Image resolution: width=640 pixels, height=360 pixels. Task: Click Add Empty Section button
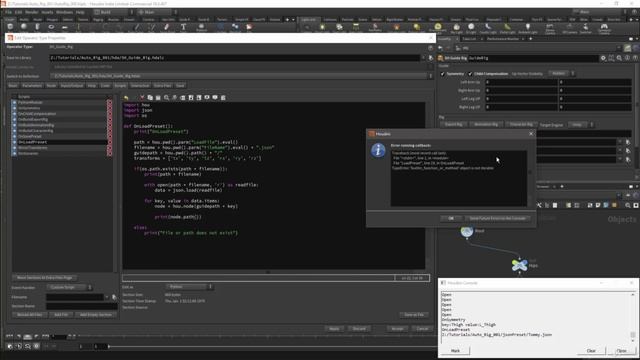tap(96, 315)
